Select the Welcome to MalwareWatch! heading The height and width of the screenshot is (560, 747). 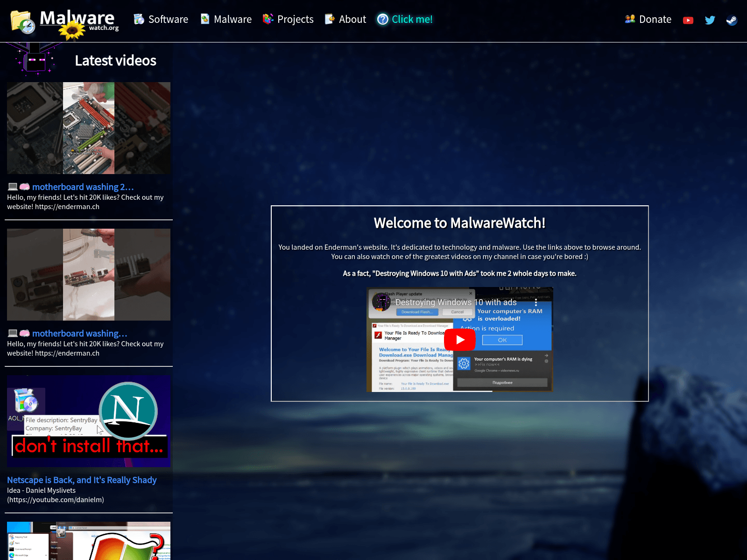(x=460, y=223)
